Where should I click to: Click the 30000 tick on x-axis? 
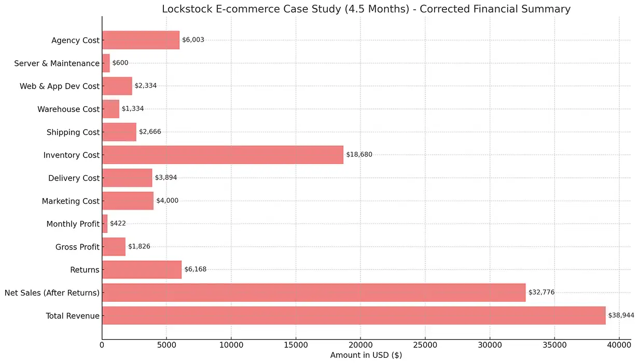point(490,344)
